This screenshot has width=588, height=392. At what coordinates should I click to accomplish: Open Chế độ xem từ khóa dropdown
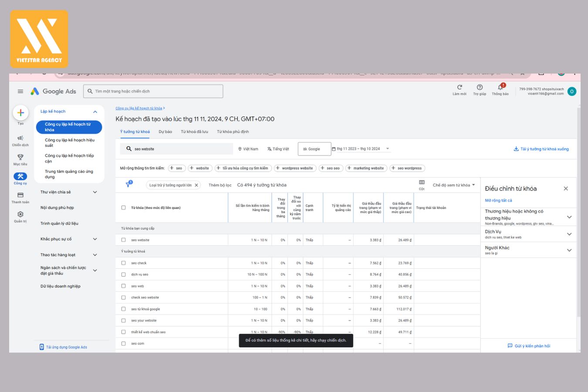click(454, 185)
